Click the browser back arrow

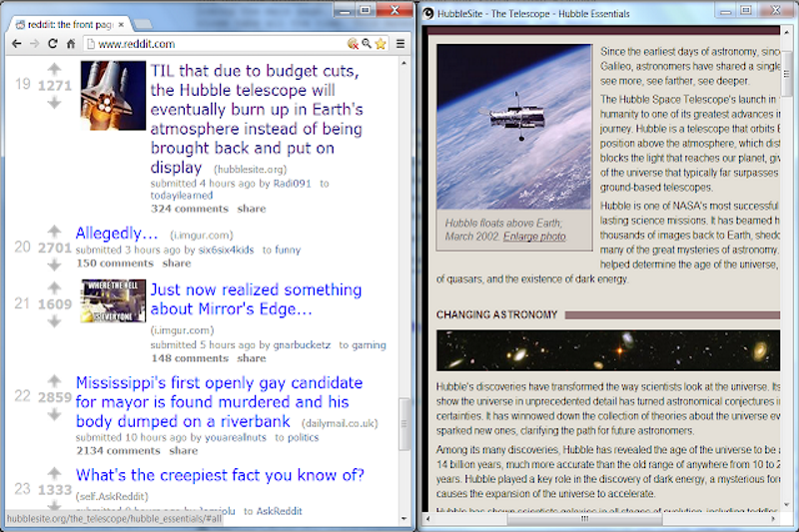[x=16, y=44]
